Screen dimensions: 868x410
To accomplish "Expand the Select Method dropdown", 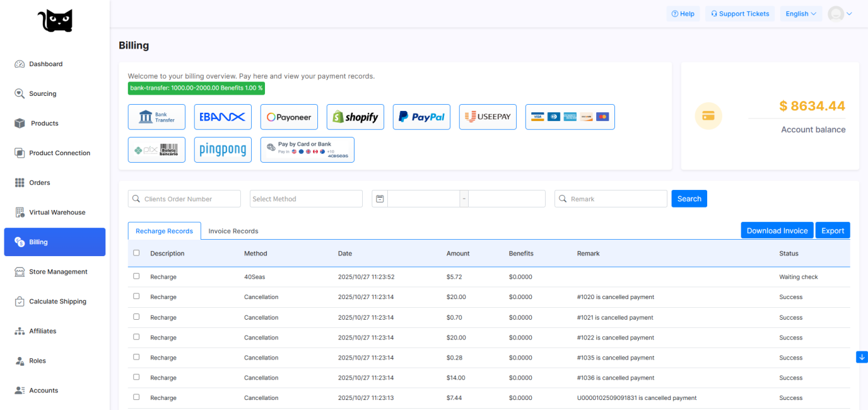I will pos(306,199).
